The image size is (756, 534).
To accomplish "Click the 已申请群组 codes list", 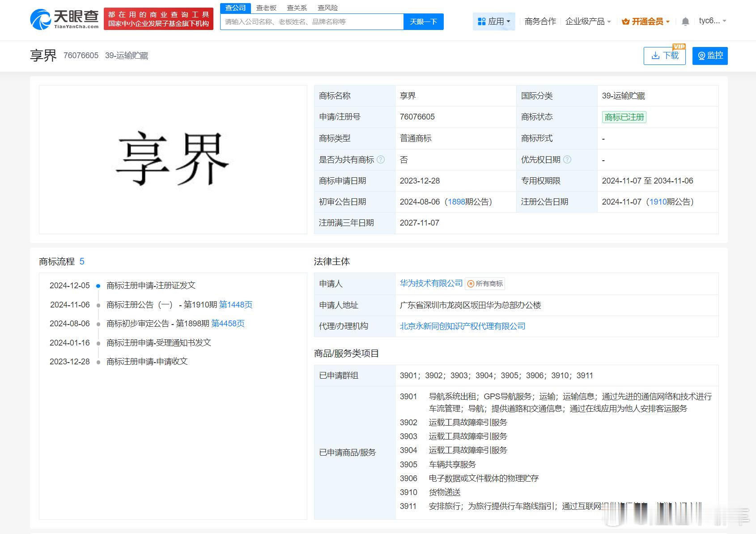I will click(x=497, y=376).
